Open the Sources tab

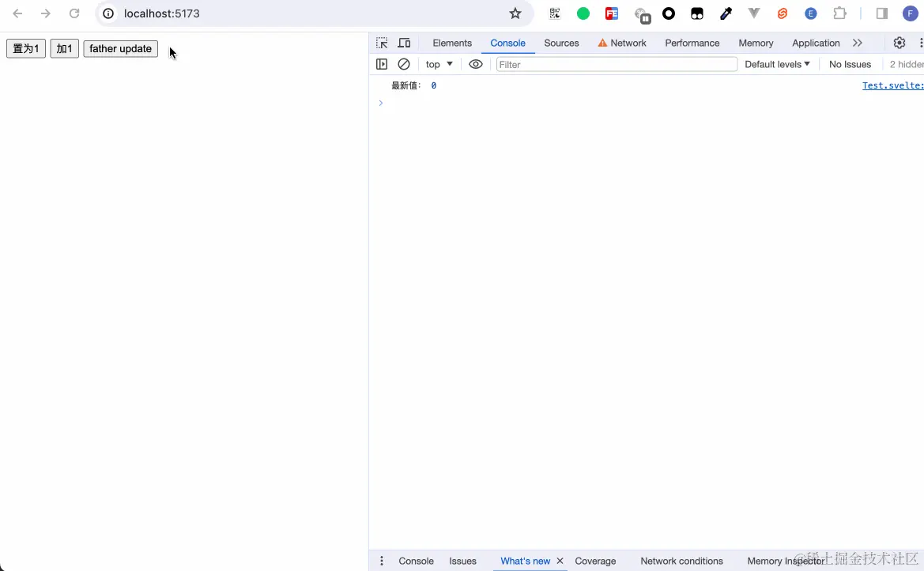tap(561, 43)
